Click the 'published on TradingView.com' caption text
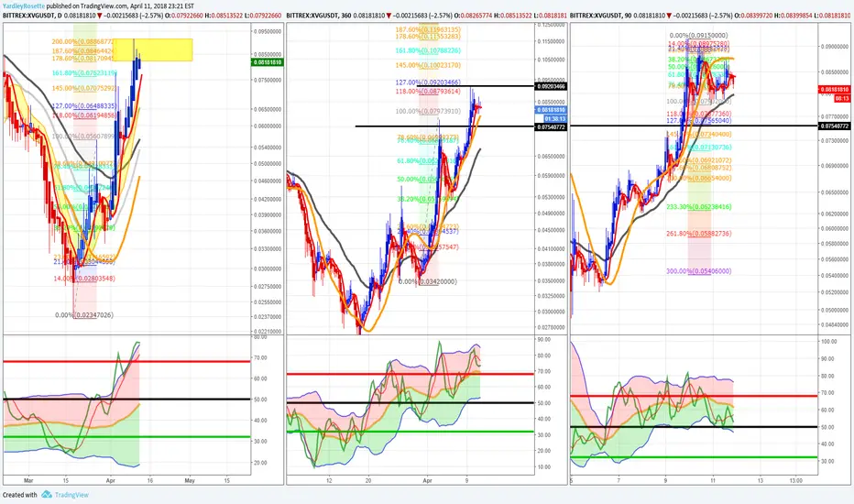 tap(86, 6)
